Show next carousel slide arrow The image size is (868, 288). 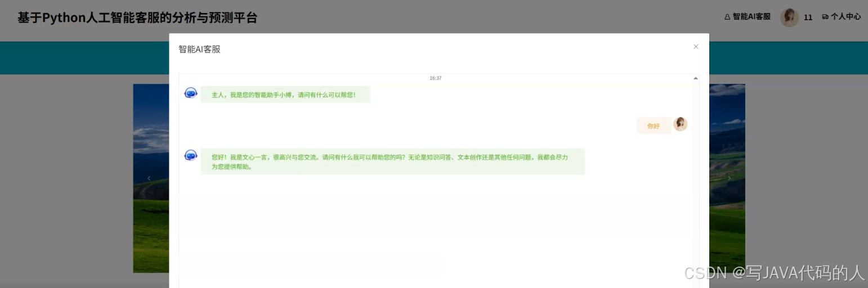point(729,178)
